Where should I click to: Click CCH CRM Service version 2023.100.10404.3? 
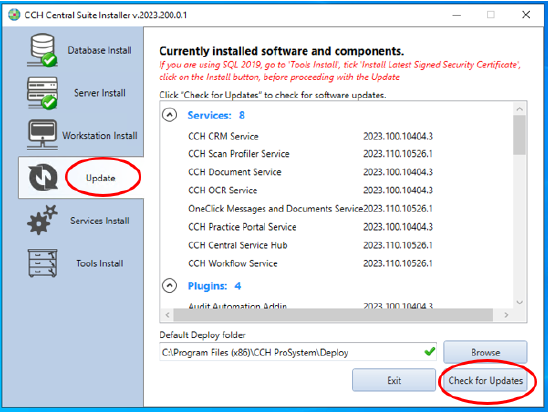[398, 136]
